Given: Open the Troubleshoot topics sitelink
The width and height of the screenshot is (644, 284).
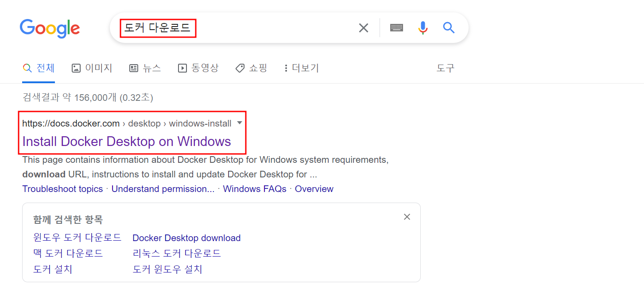Looking at the screenshot, I should pos(62,189).
